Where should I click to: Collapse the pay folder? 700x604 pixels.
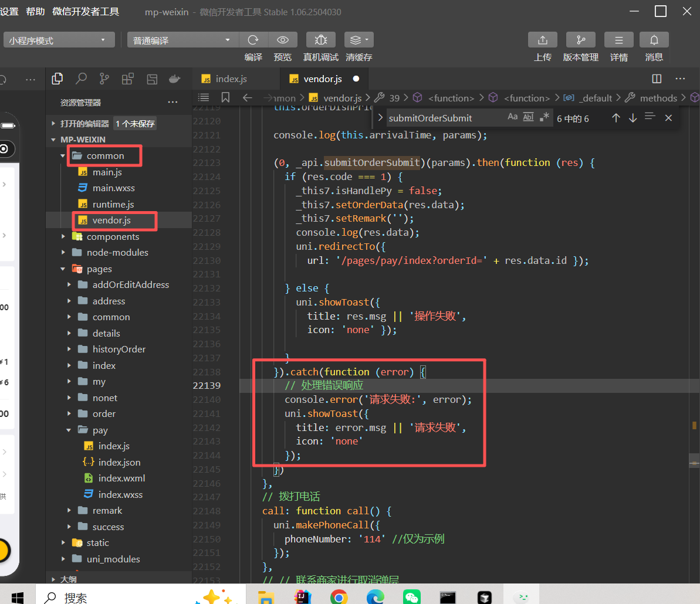[69, 430]
